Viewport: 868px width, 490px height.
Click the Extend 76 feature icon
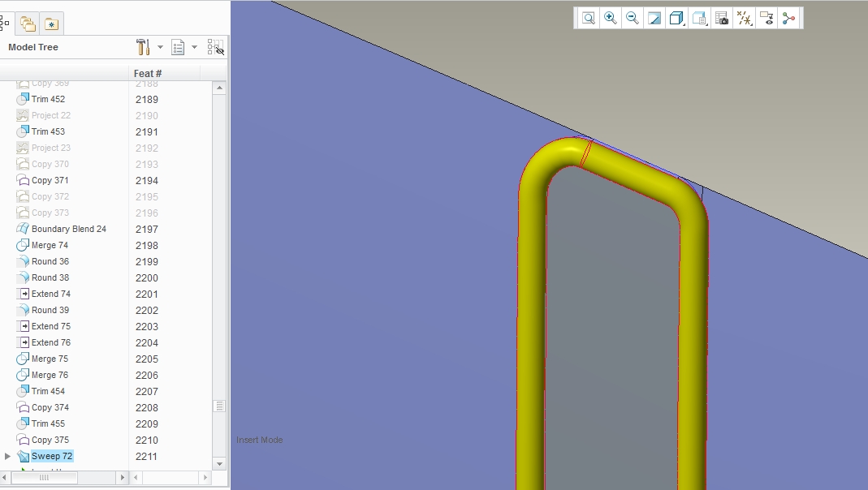pyautogui.click(x=23, y=342)
